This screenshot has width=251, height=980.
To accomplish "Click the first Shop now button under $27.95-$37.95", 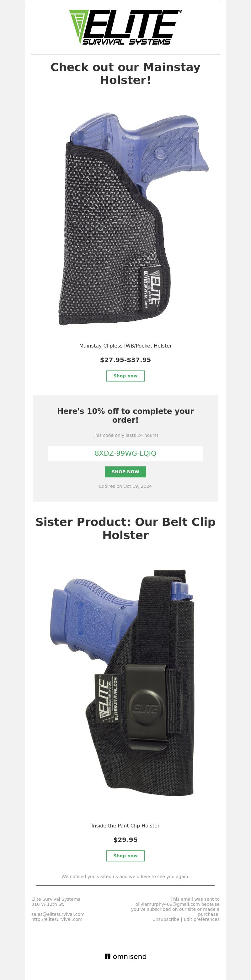I will 125,376.
